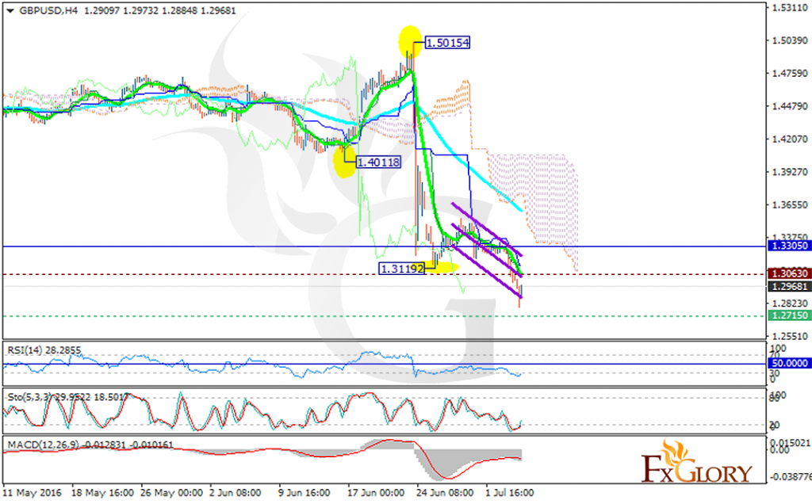Click the 24 Jun 08:00 date label
The height and width of the screenshot is (504, 812).
tap(445, 493)
